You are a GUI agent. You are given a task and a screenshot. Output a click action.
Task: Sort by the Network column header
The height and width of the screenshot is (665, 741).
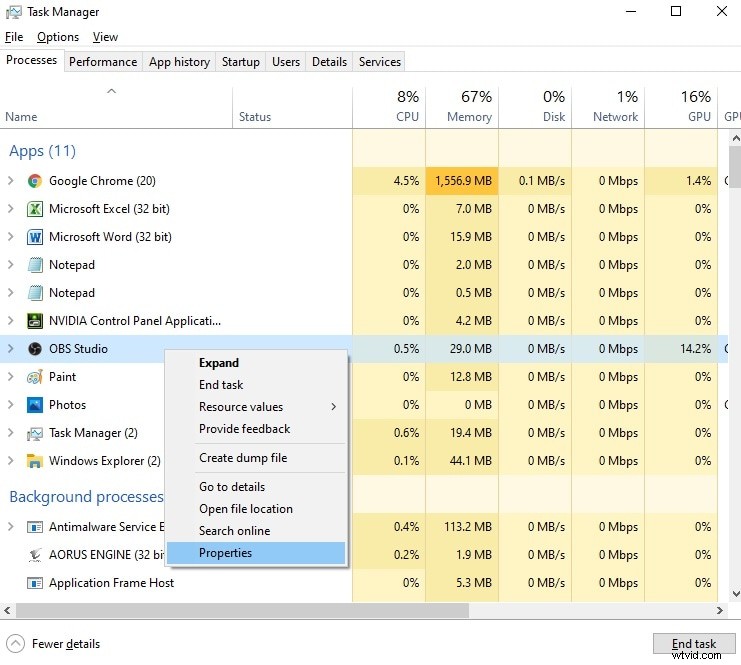pyautogui.click(x=608, y=107)
